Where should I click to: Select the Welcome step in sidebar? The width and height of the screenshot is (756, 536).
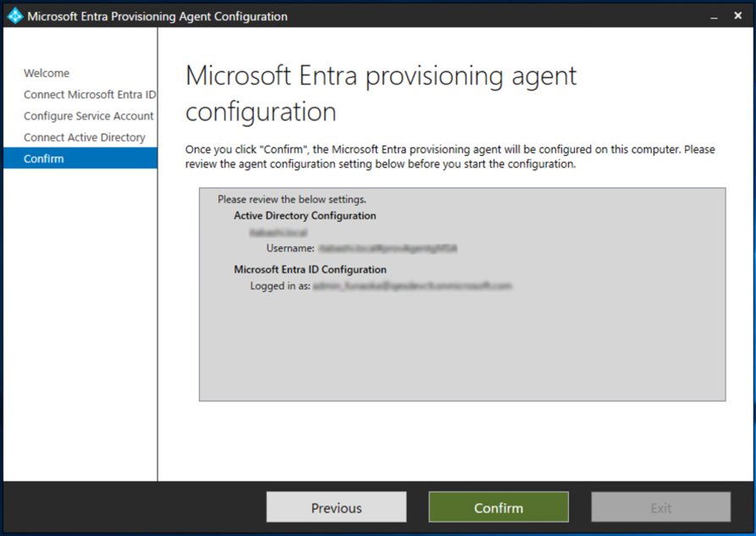coord(47,74)
